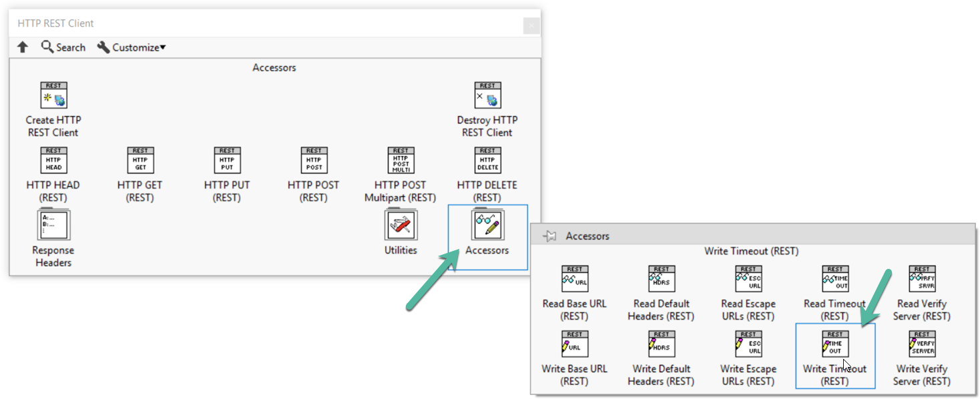Image resolution: width=980 pixels, height=399 pixels.
Task: Close the HTTP REST Client palette window
Action: coord(531,26)
